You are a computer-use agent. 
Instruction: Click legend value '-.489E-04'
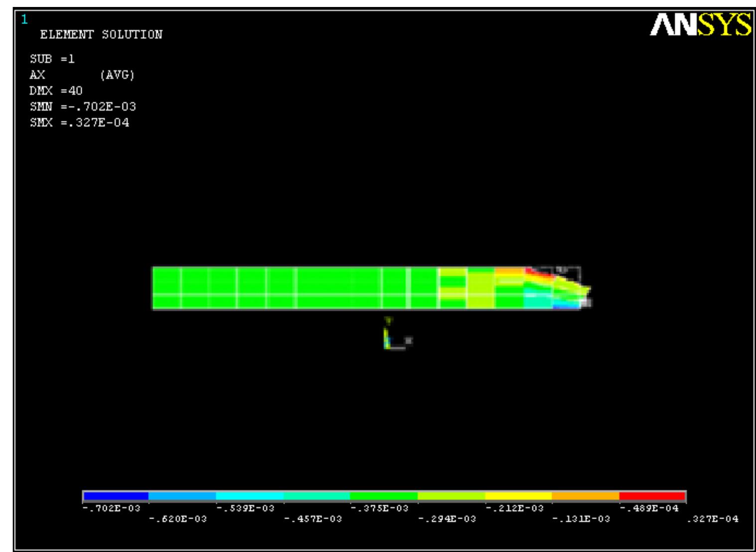coord(649,509)
